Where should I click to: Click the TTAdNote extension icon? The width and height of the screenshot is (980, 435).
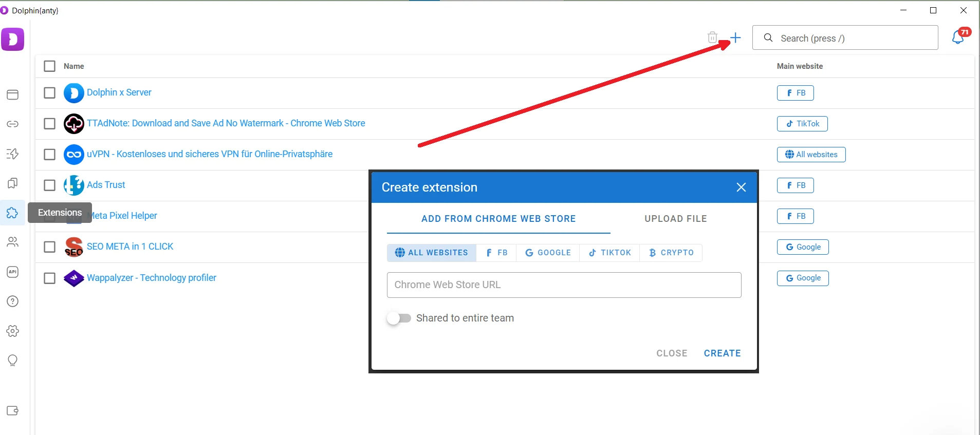(74, 124)
